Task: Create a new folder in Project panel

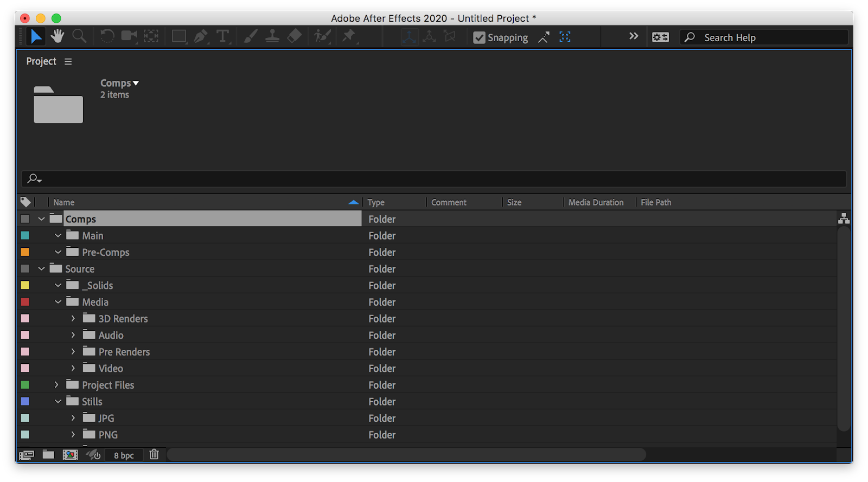Action: point(48,454)
